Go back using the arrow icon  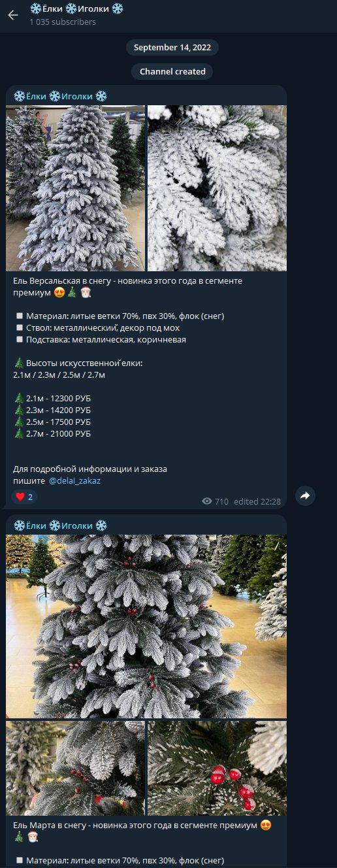click(x=13, y=15)
